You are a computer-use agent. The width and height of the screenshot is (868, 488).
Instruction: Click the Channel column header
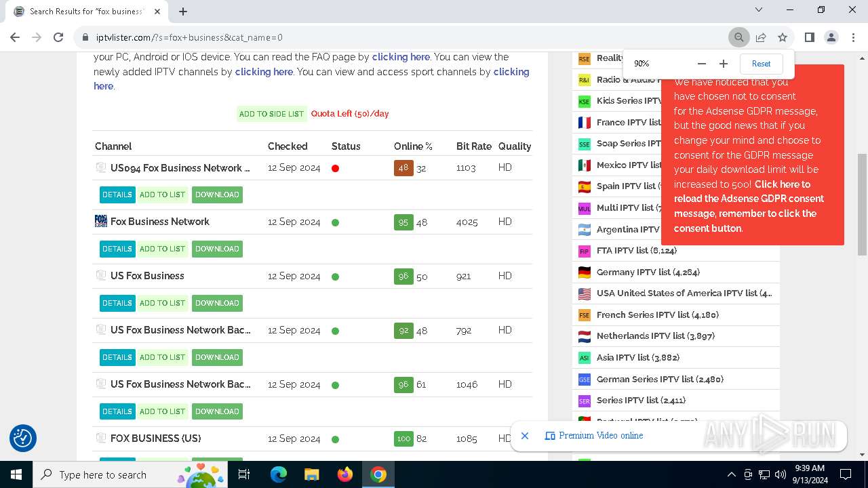[x=113, y=146]
